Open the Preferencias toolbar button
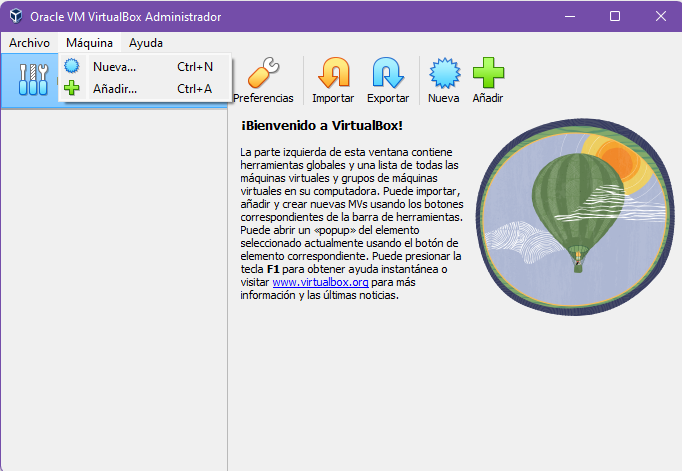Screen dimensions: 682x471 (264, 80)
